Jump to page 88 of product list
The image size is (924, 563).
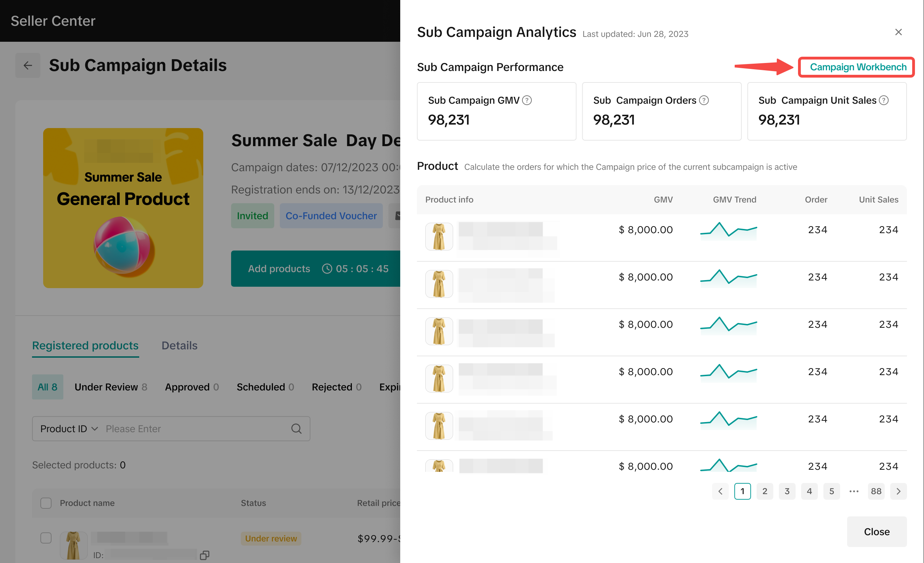[x=876, y=491]
